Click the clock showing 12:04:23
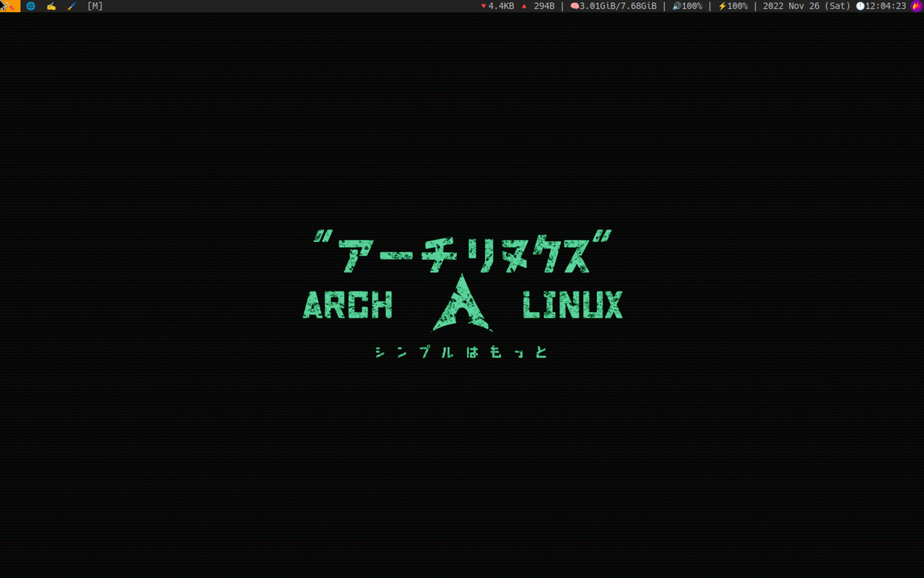Viewport: 924px width, 578px height. (881, 6)
